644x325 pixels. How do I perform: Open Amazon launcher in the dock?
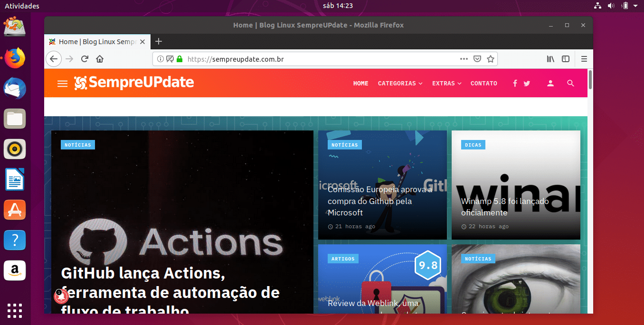click(x=15, y=270)
